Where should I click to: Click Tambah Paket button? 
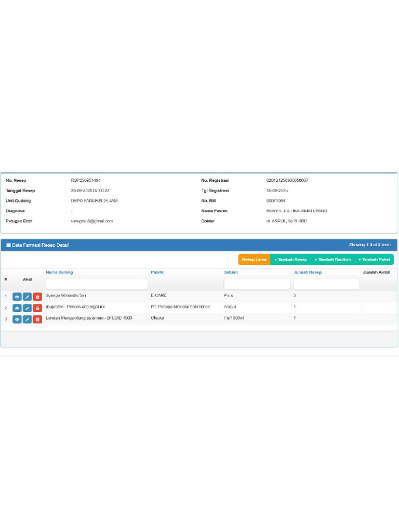pos(374,260)
